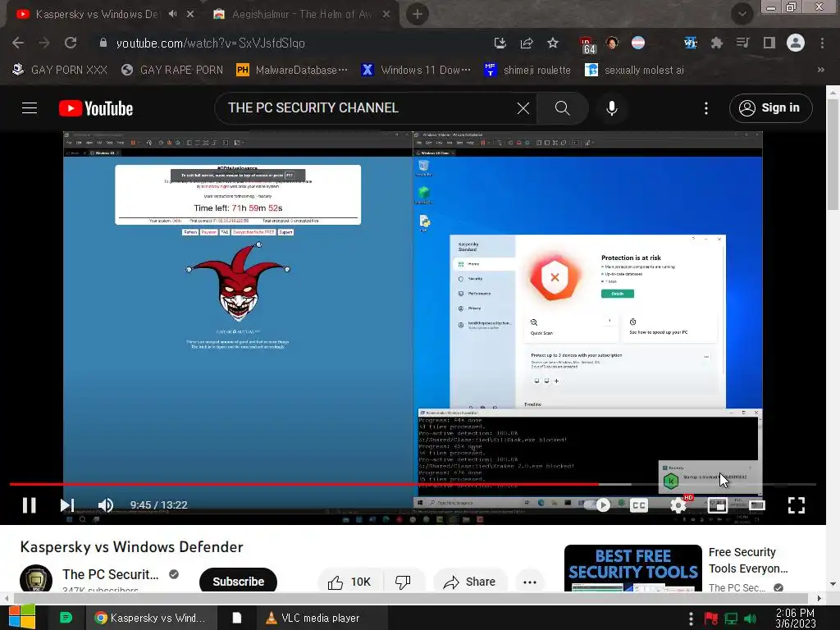Show more bookmarks chevron
Image resolution: width=840 pixels, height=630 pixels.
click(x=820, y=70)
